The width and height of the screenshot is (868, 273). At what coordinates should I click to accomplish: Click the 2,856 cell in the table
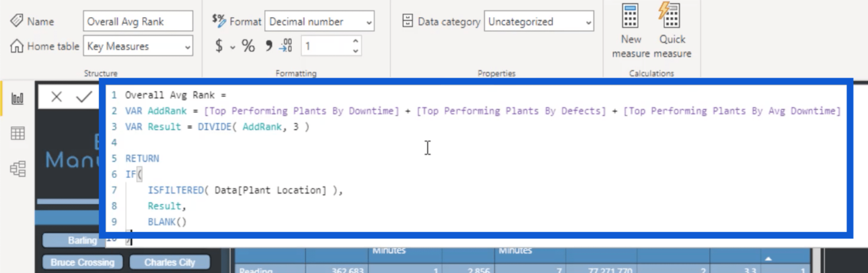click(x=478, y=270)
